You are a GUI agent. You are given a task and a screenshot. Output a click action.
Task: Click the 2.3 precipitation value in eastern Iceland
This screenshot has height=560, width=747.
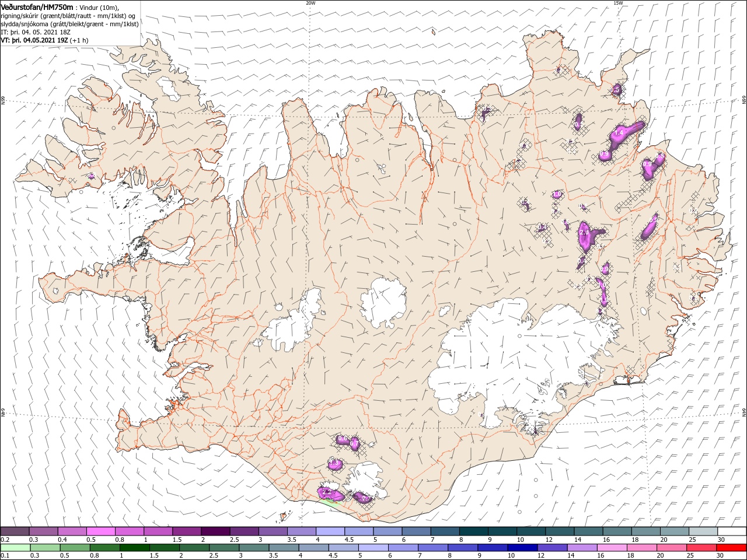pyautogui.click(x=584, y=233)
